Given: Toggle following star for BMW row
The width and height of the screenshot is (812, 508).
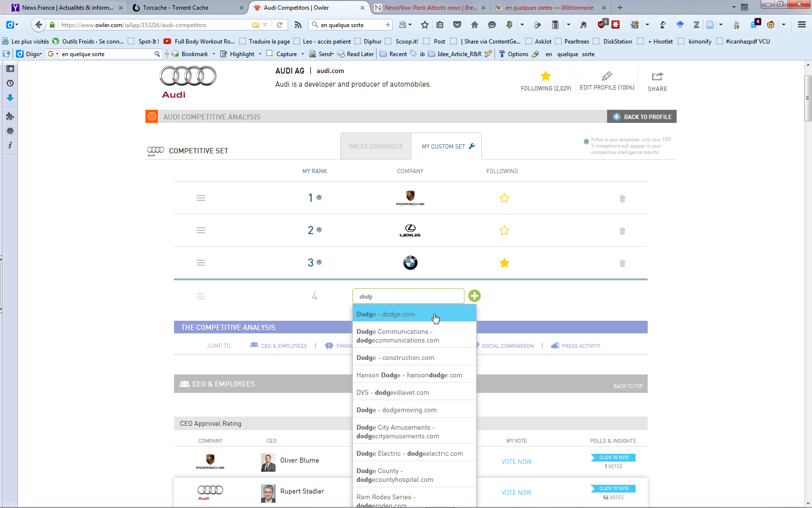Looking at the screenshot, I should pos(504,263).
